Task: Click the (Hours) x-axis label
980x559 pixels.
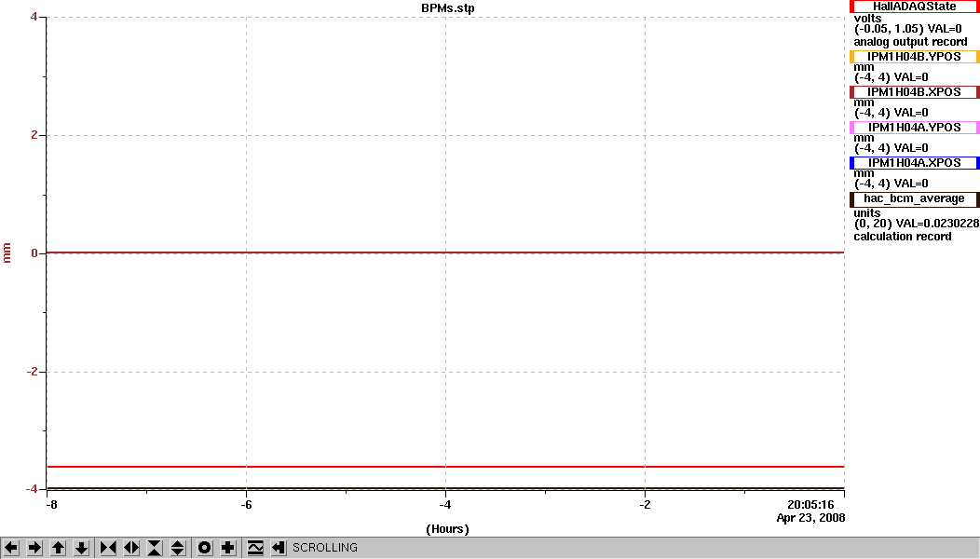Action: pyautogui.click(x=447, y=529)
